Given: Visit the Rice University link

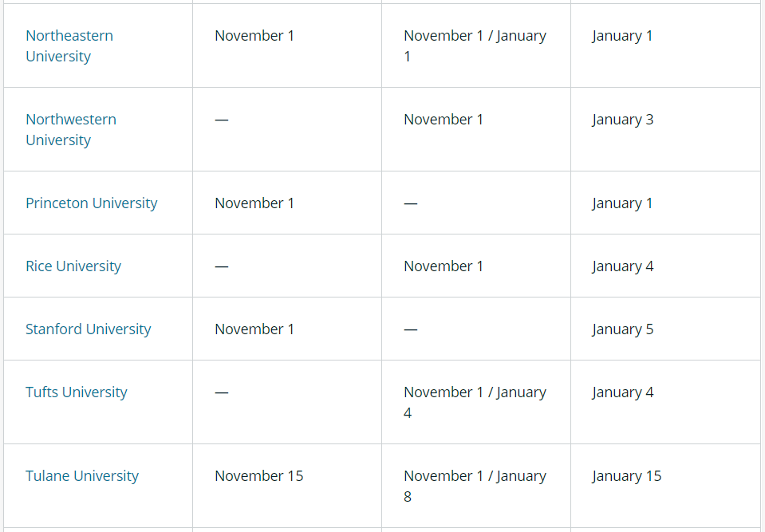Looking at the screenshot, I should pyautogui.click(x=73, y=266).
